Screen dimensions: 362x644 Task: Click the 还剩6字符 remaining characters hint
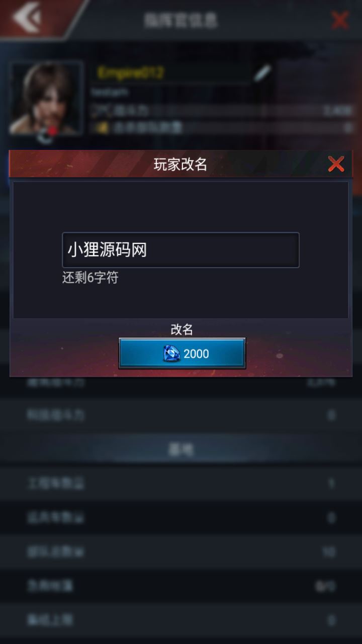click(x=90, y=278)
